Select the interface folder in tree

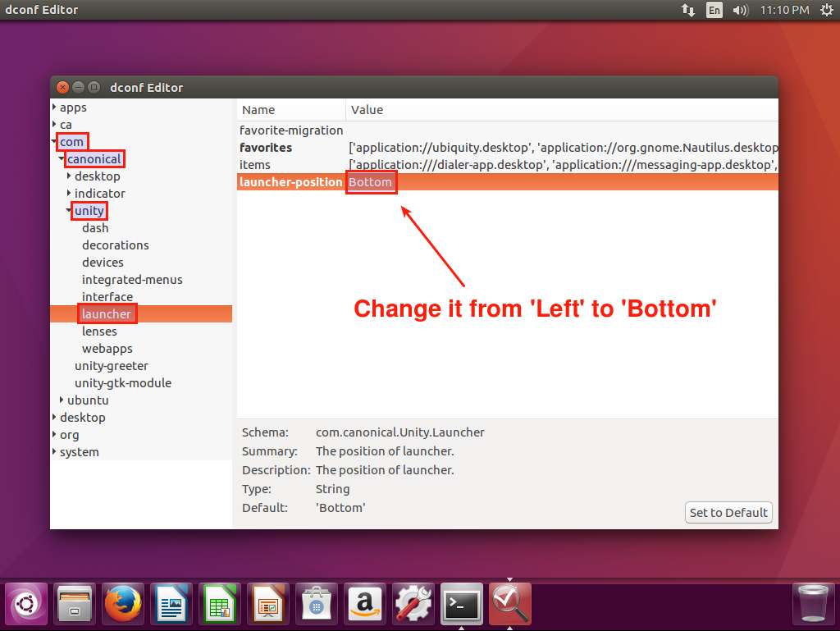pos(107,296)
